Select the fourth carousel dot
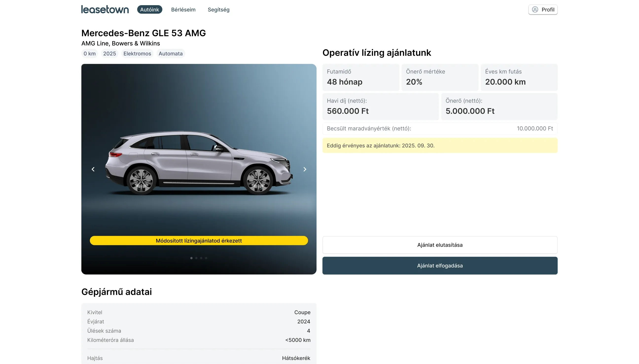Viewport: 639px width, 364px height. [206, 258]
